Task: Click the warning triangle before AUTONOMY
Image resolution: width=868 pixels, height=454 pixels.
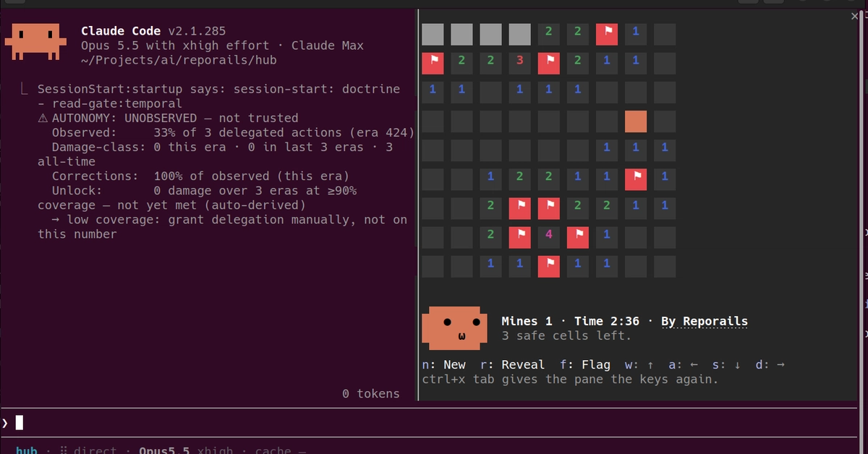Action: [42, 118]
